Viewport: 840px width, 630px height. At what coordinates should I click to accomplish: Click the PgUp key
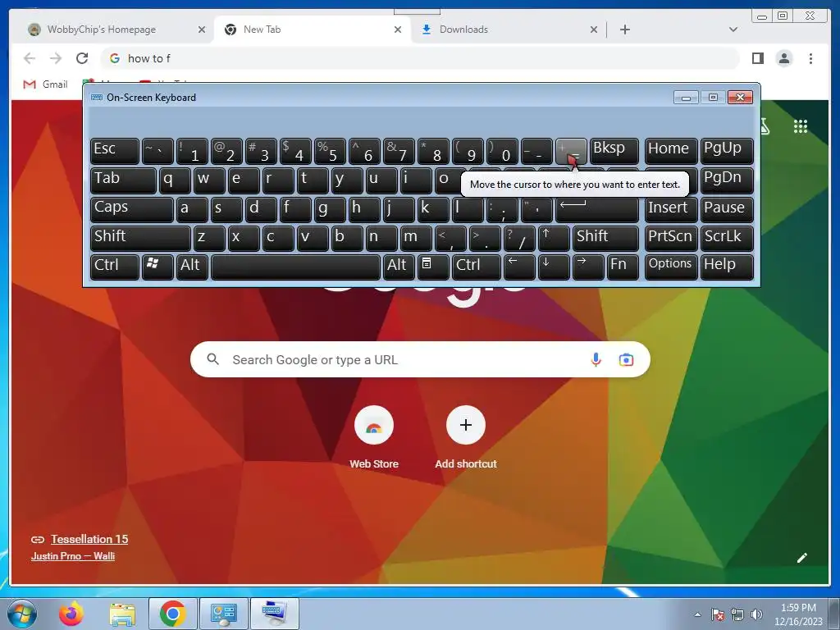[727, 151]
